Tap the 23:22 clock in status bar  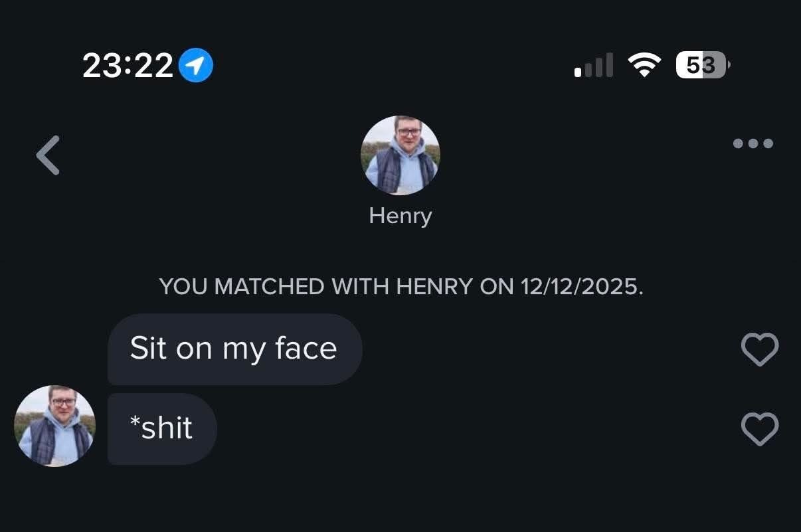point(128,66)
